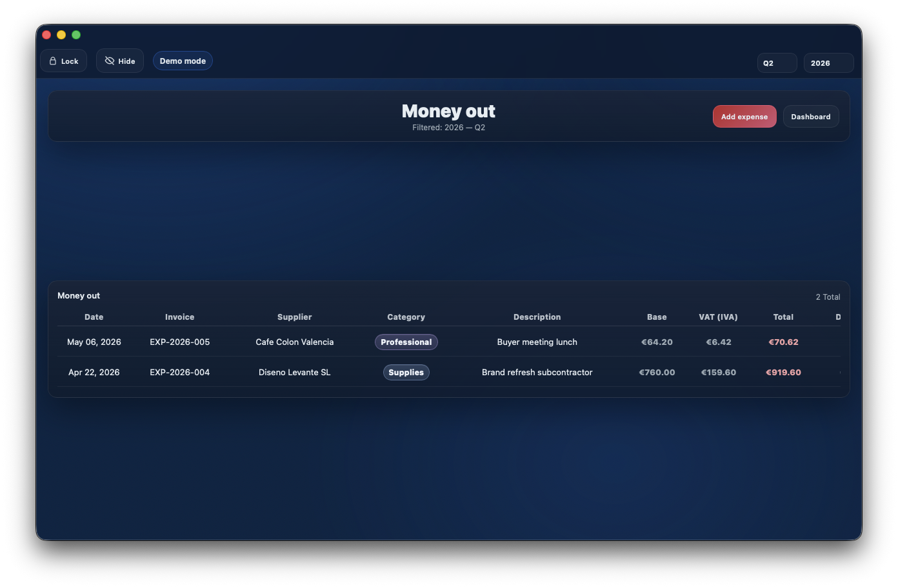
Task: Select the May 06, 2026 date cell
Action: pyautogui.click(x=94, y=342)
